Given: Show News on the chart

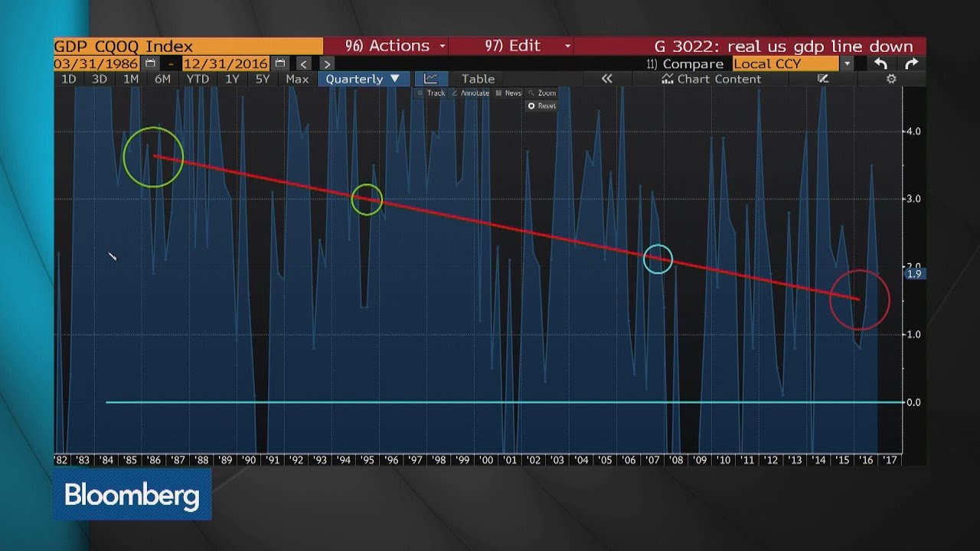Looking at the screenshot, I should (508, 93).
